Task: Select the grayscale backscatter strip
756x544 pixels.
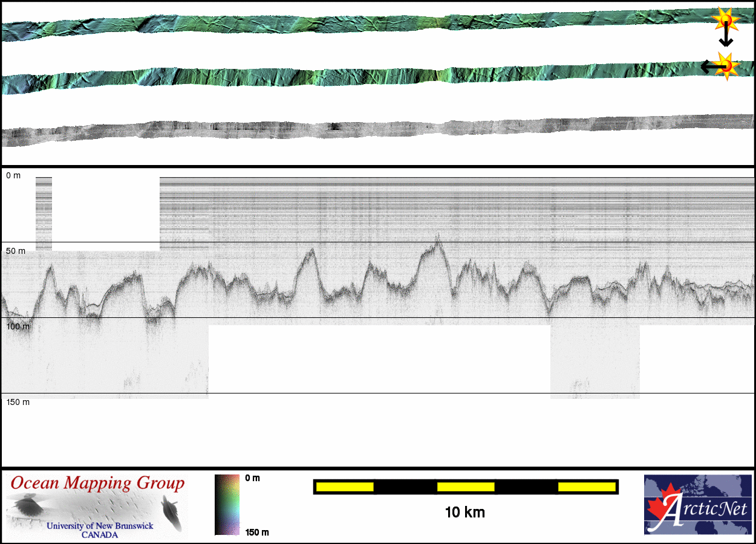Action: pos(363,129)
